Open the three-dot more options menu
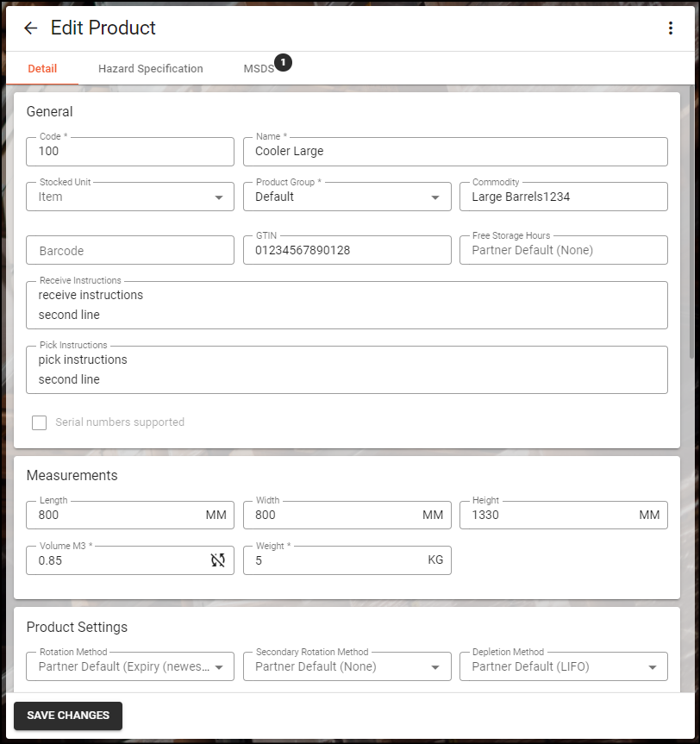 (670, 28)
